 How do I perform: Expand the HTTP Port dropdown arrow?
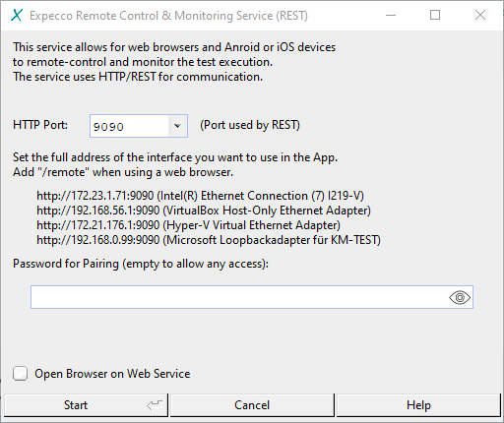coord(177,126)
